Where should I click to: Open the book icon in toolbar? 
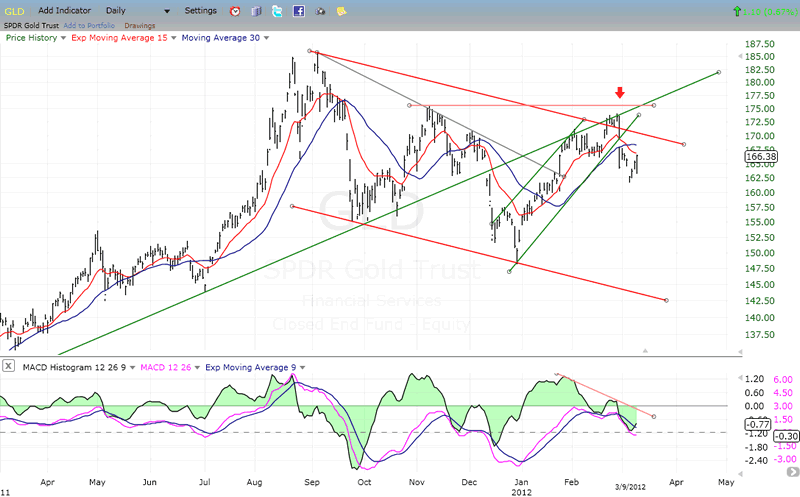point(255,11)
